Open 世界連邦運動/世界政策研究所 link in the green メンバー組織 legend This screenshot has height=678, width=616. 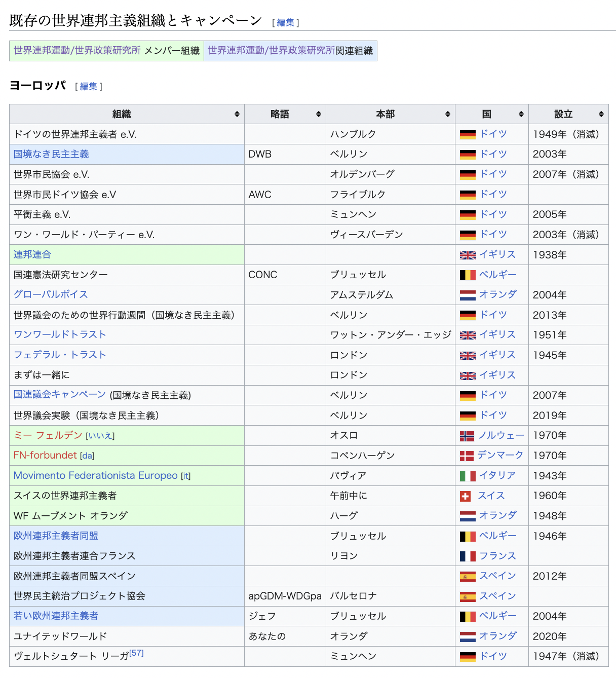coord(77,51)
